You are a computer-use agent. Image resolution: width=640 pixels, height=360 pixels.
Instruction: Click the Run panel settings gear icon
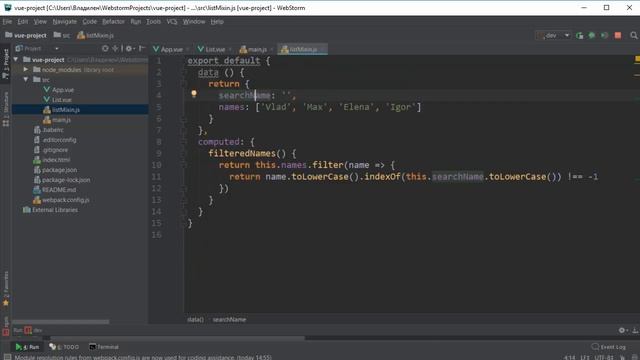coord(622,330)
